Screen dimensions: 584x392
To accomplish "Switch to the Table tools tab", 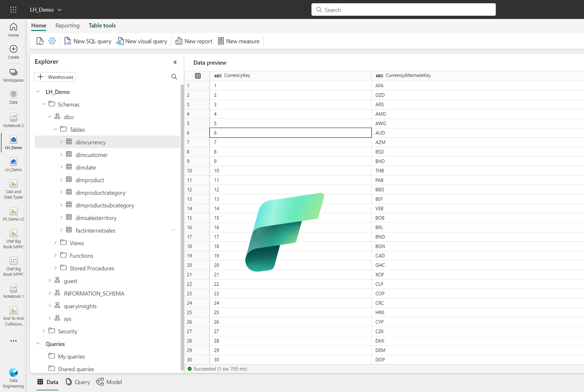I will click(x=102, y=26).
